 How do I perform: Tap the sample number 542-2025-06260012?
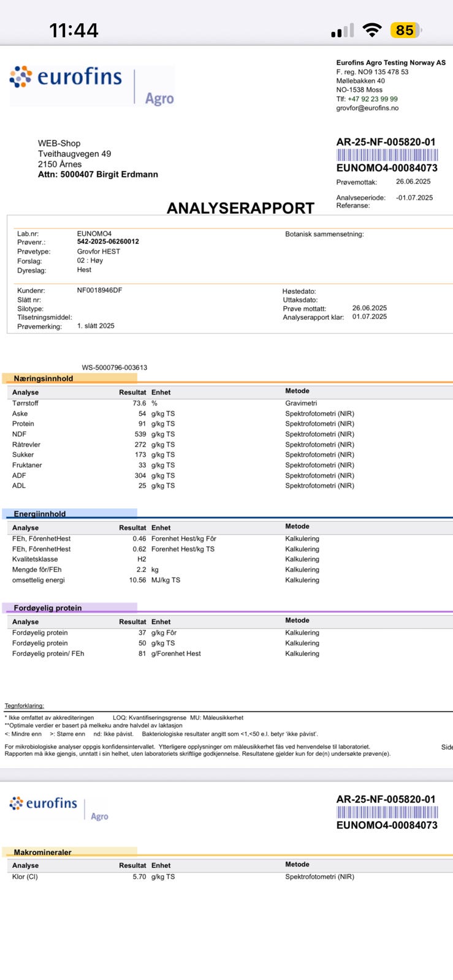[x=108, y=242]
